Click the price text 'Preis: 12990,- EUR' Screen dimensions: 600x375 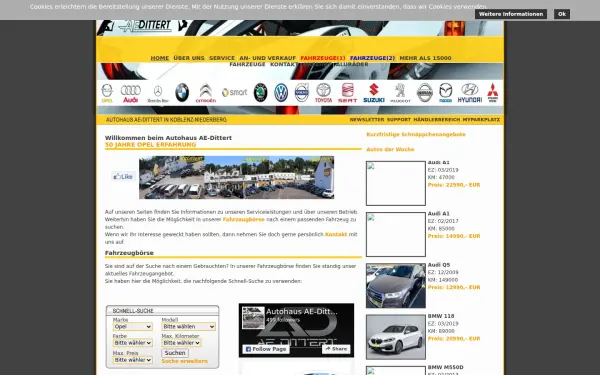coord(454,287)
